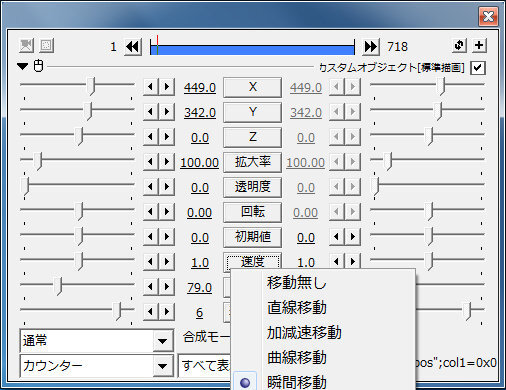Decrease left Y value with left arrow
Screen dimensions: 506x390
coord(151,112)
